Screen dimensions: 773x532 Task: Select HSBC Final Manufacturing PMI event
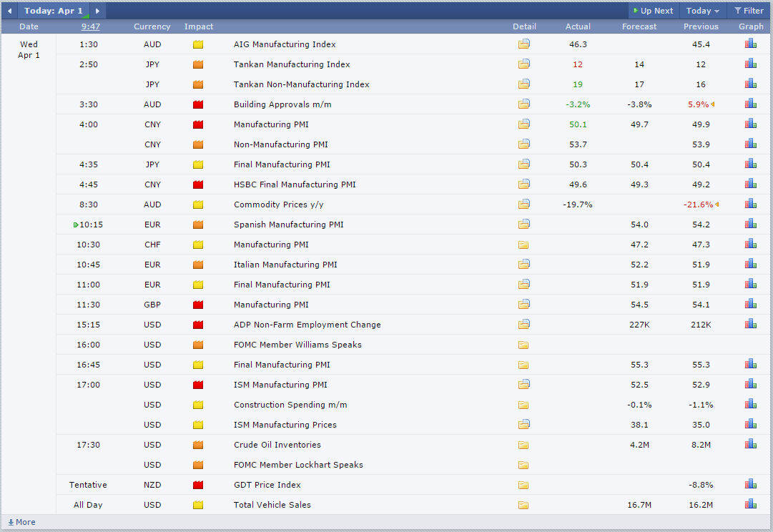click(x=295, y=184)
